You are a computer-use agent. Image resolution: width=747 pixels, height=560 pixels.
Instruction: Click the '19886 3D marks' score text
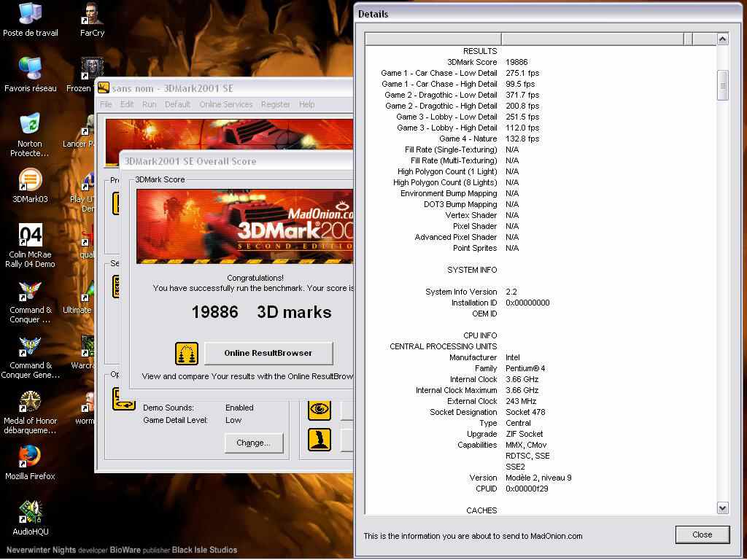pos(261,312)
